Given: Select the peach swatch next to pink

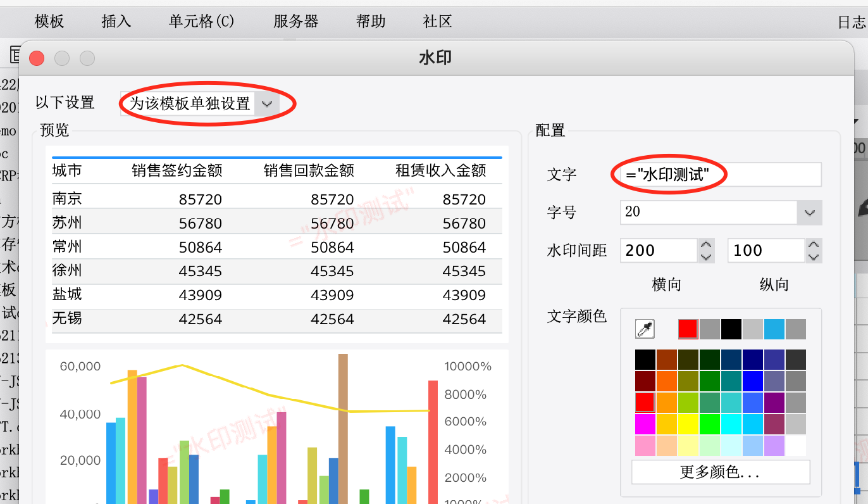Looking at the screenshot, I should click(x=667, y=446).
